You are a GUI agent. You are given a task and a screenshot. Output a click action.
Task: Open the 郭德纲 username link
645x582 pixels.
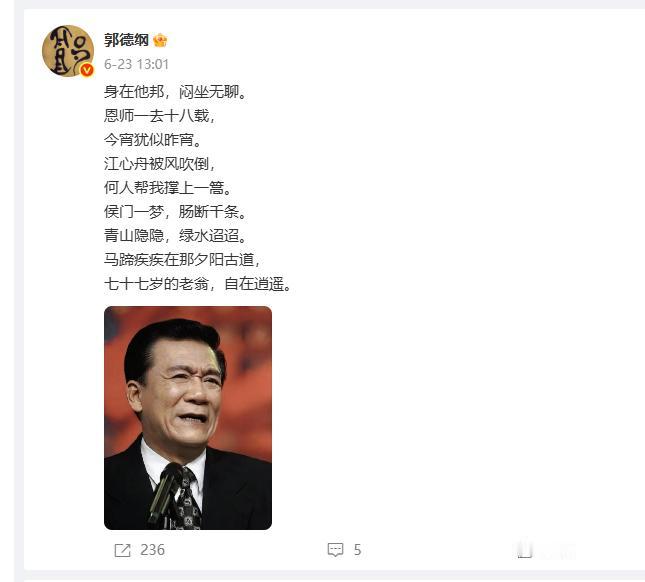[x=126, y=40]
